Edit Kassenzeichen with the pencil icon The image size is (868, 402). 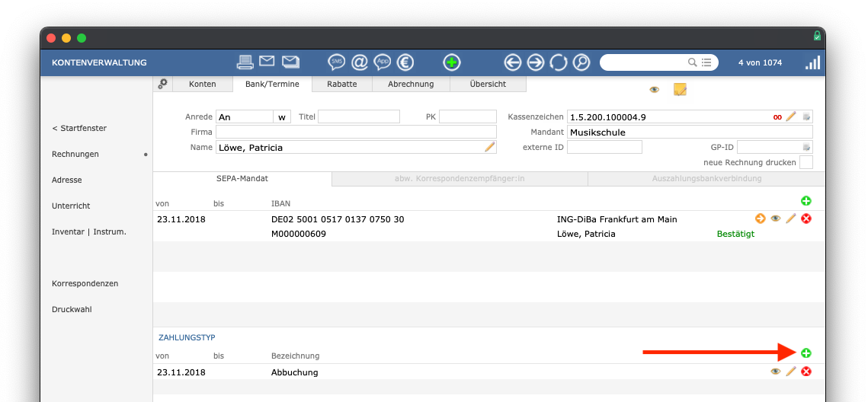(791, 116)
